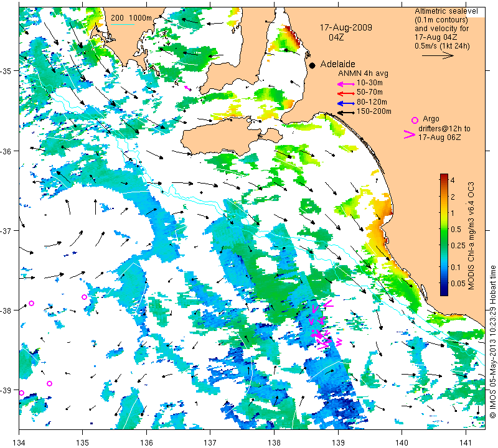Click the '0.5m/s (1kt 24h)' scale text

(442, 46)
